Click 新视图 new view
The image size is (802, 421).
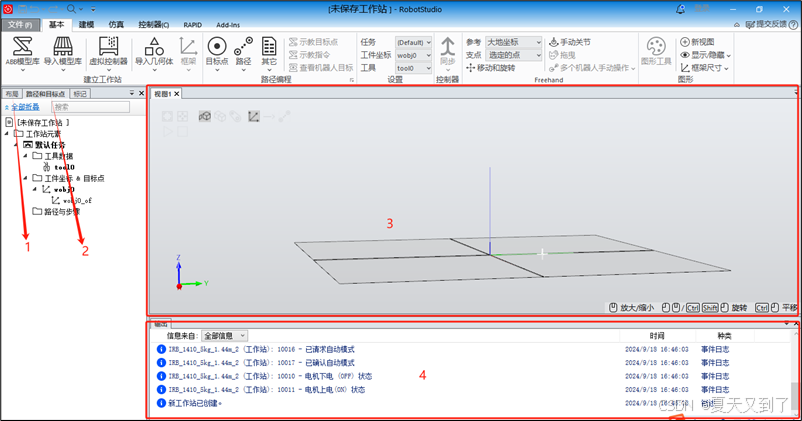pyautogui.click(x=697, y=42)
